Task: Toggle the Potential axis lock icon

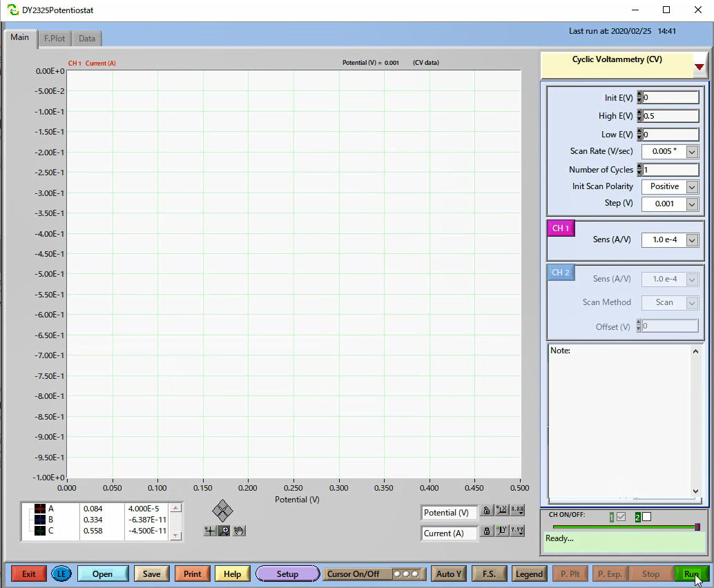Action: 487,511
